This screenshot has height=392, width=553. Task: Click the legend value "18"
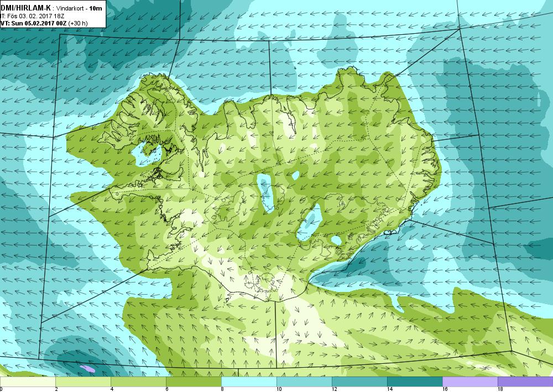500,389
